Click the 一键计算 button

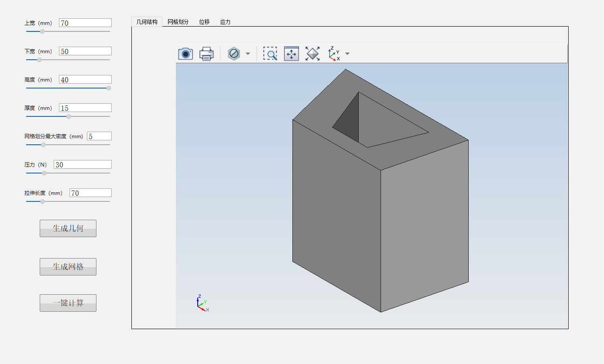(x=68, y=303)
